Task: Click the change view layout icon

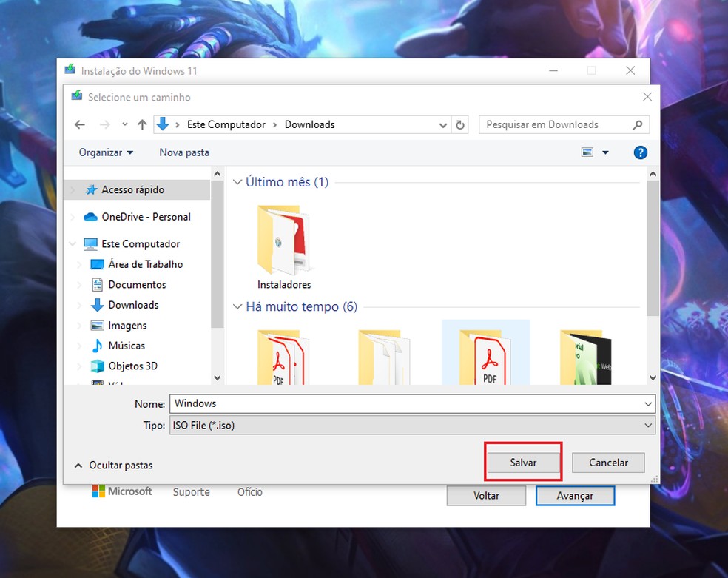Action: (x=588, y=152)
